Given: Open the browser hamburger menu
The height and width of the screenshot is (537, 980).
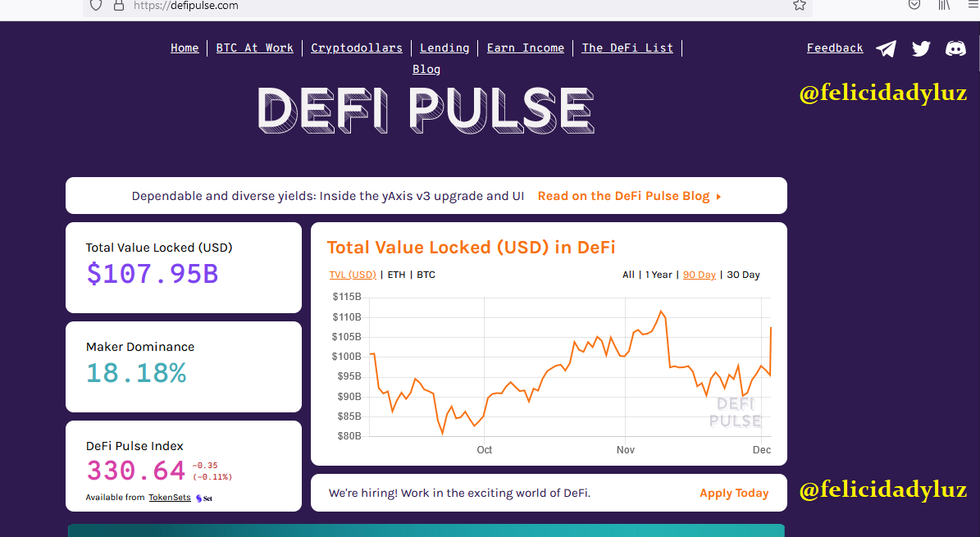Looking at the screenshot, I should (x=973, y=5).
